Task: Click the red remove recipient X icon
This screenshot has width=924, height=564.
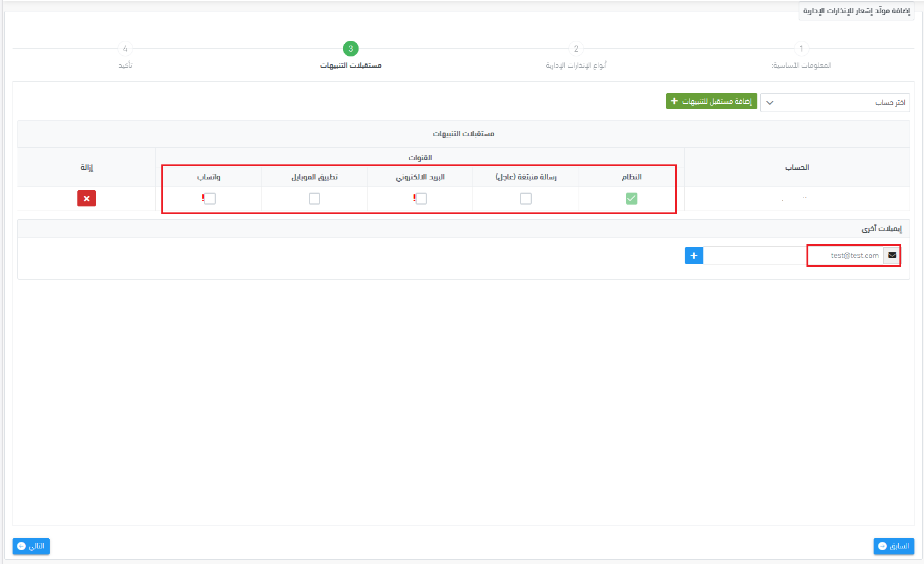Action: [86, 199]
